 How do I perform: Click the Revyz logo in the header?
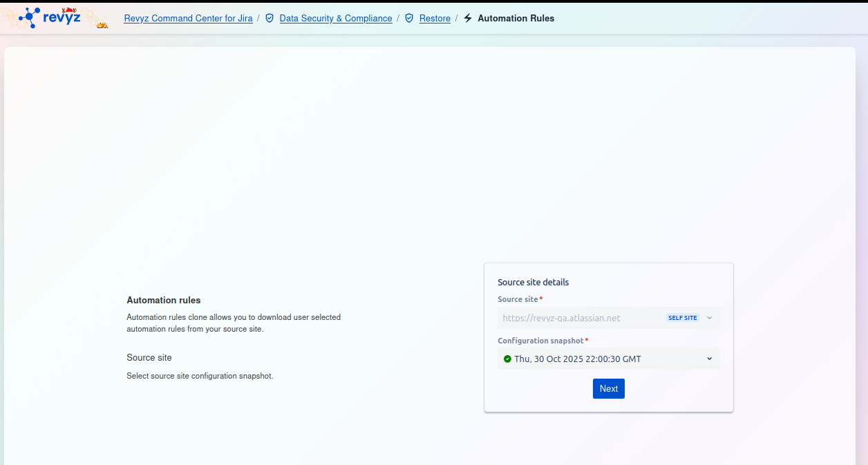(51, 18)
